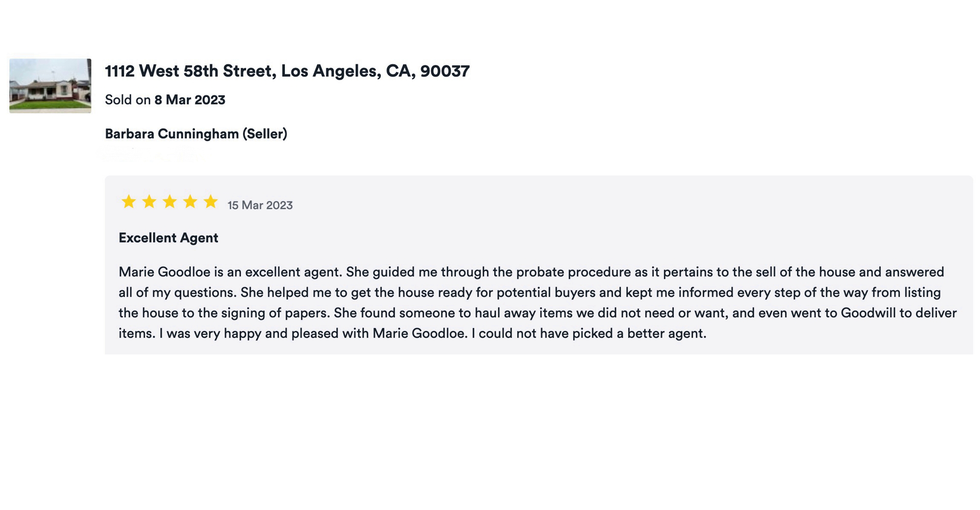Screen dimensions: 980x510
Task: Click the sold date 8 Mar 2023
Action: tap(190, 100)
